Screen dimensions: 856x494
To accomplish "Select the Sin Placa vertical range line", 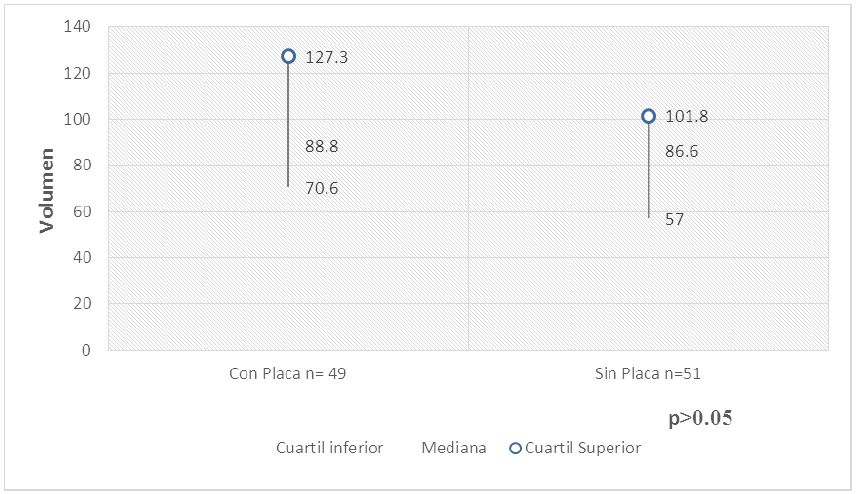I will click(648, 170).
